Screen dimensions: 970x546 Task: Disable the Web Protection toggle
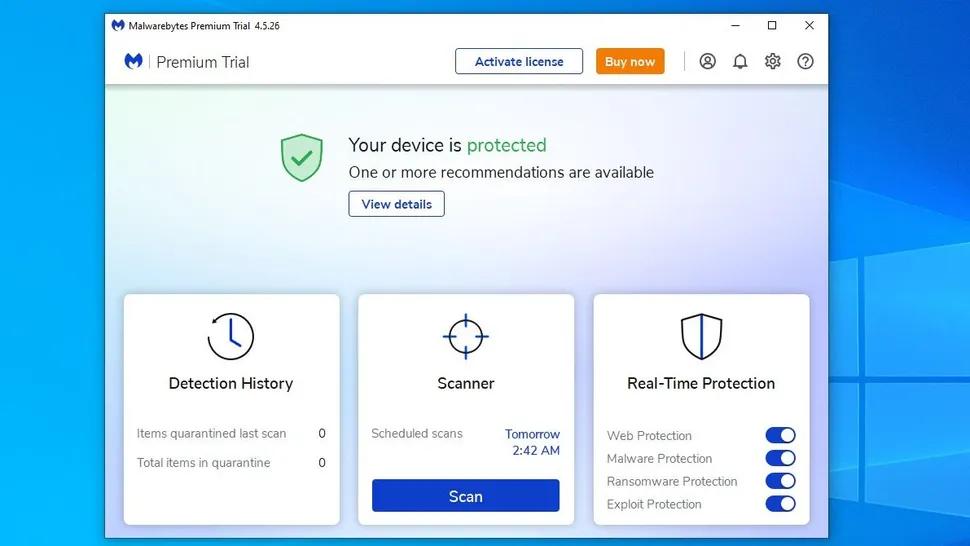pyautogui.click(x=780, y=435)
